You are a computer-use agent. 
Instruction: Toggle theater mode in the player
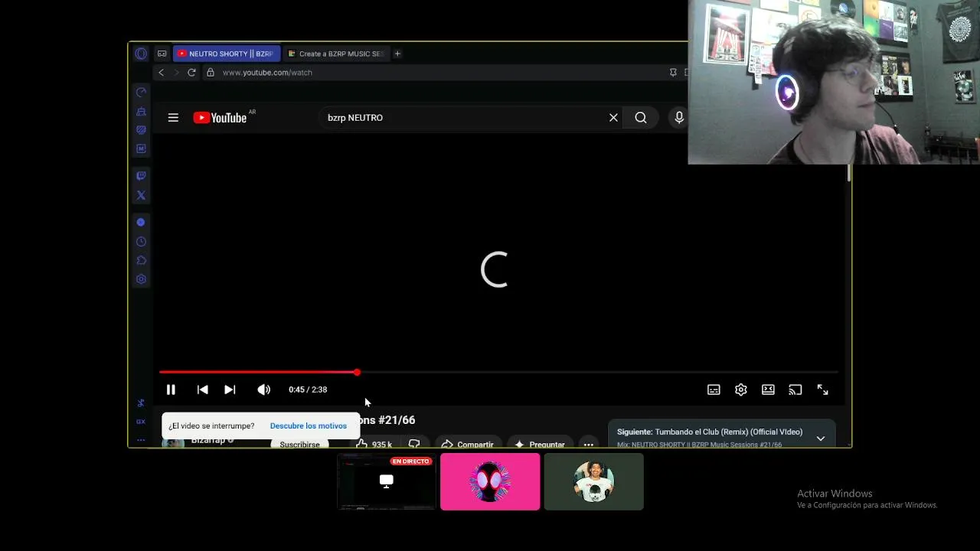tap(768, 390)
